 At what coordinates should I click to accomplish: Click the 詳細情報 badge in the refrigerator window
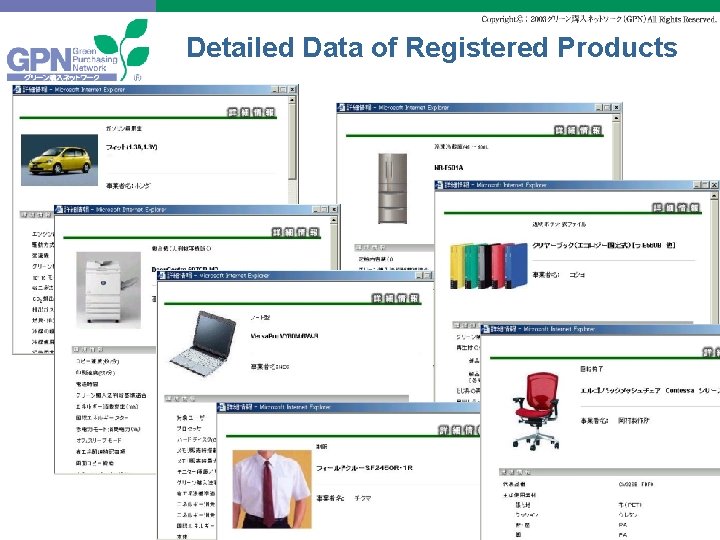coord(578,130)
